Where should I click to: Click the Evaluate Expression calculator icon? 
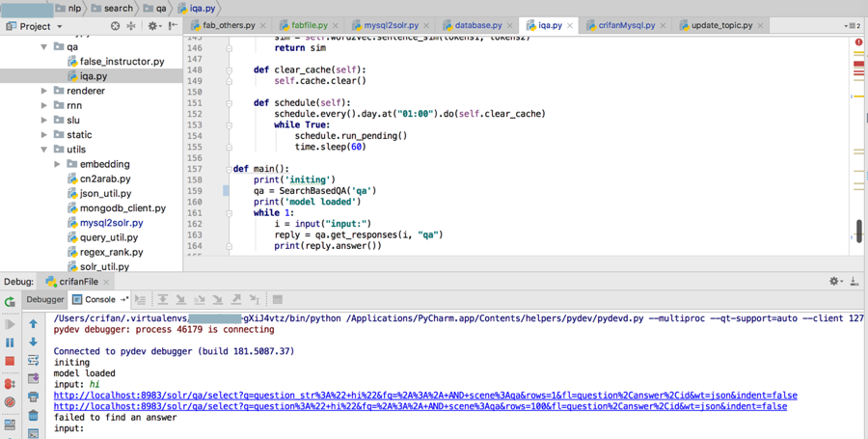278,300
